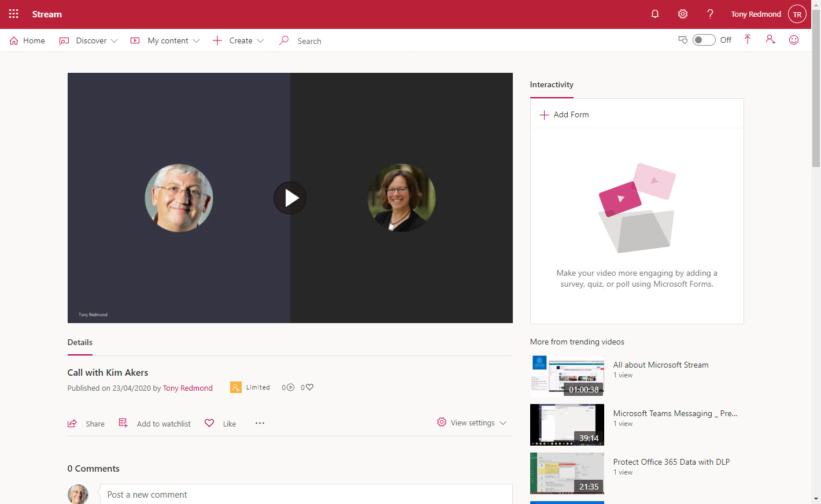821x504 pixels.
Task: Click the Share arrow icon
Action: tap(72, 424)
